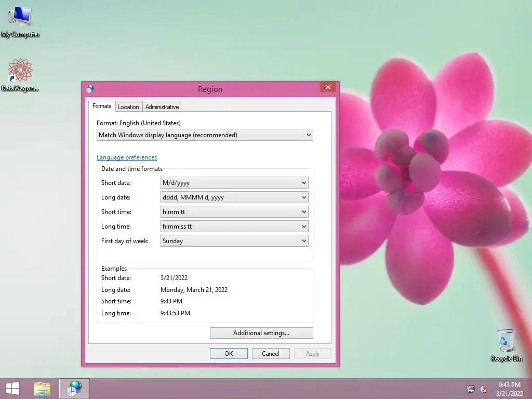Switch to the Formats tab
This screenshot has height=399, width=532.
coord(102,106)
